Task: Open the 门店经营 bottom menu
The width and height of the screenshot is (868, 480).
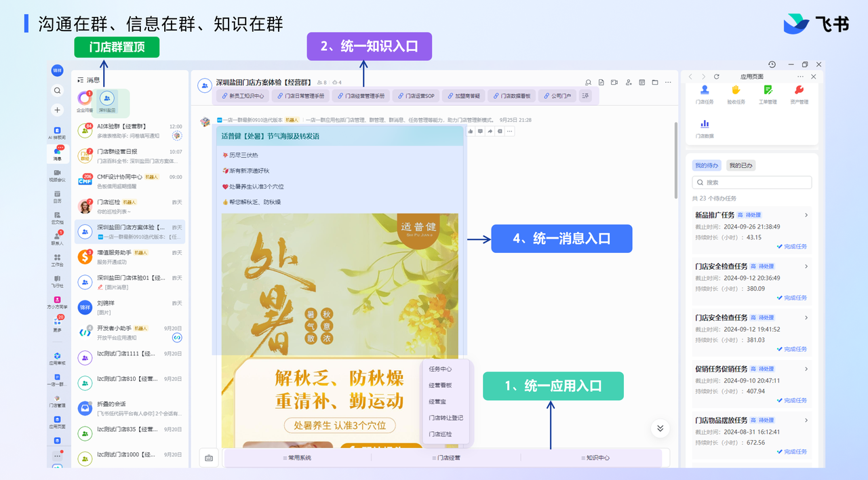Action: pos(446,458)
